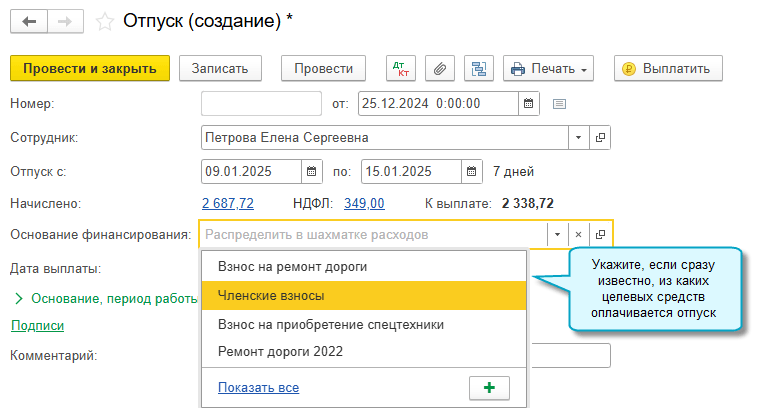Open the Показать все link
The height and width of the screenshot is (408, 765).
(258, 388)
